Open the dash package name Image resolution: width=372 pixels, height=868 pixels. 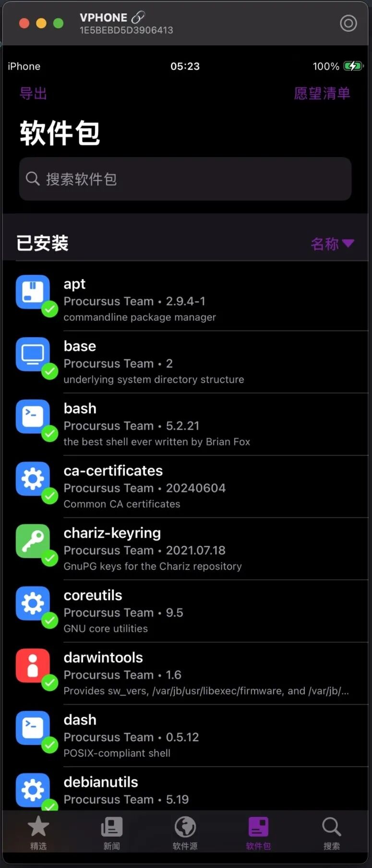coord(80,720)
